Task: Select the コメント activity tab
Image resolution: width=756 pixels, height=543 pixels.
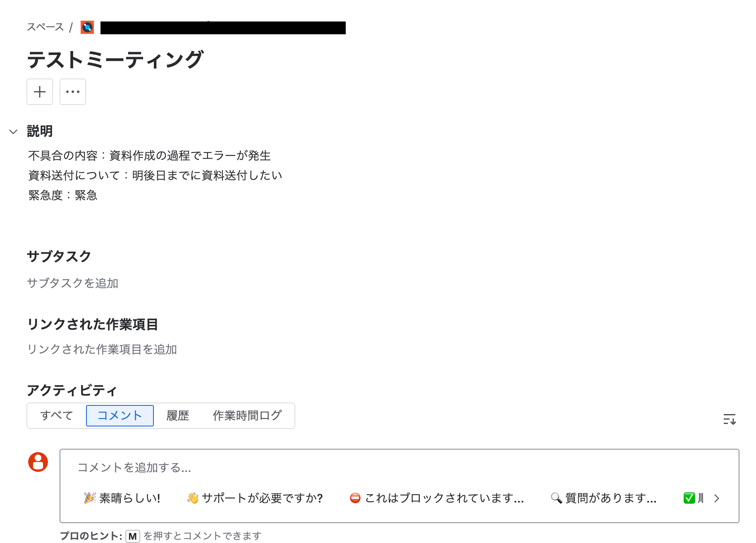Action: pyautogui.click(x=120, y=416)
